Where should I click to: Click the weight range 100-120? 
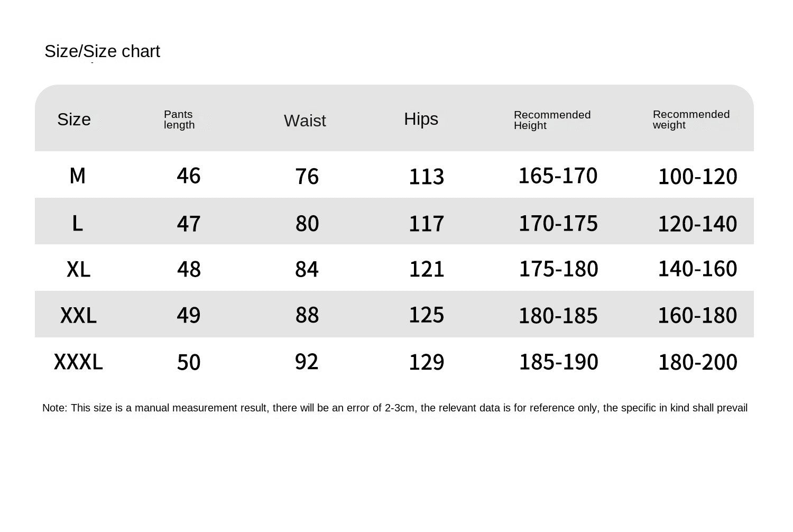[x=697, y=176]
